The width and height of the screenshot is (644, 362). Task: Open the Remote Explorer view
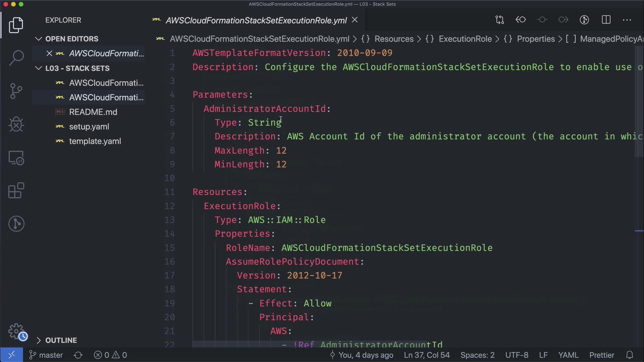point(16,158)
